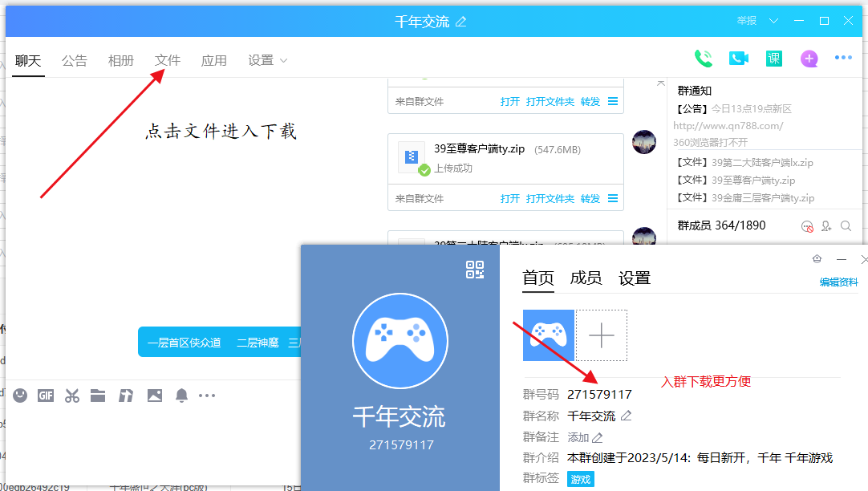Image resolution: width=868 pixels, height=491 pixels.
Task: Search group members magnifier icon
Action: [846, 226]
